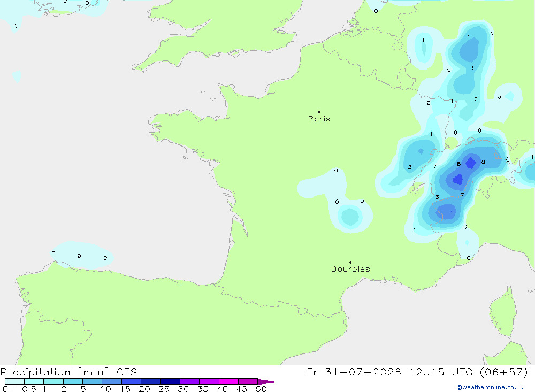This screenshot has width=535, height=392.
Task: Click the legend value 50 label
Action: click(261, 389)
